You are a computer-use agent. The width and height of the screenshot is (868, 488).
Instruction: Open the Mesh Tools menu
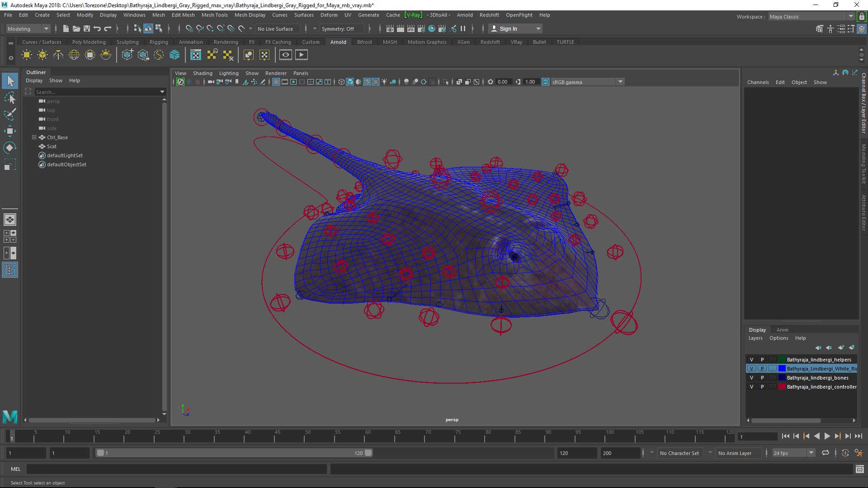[x=214, y=15]
